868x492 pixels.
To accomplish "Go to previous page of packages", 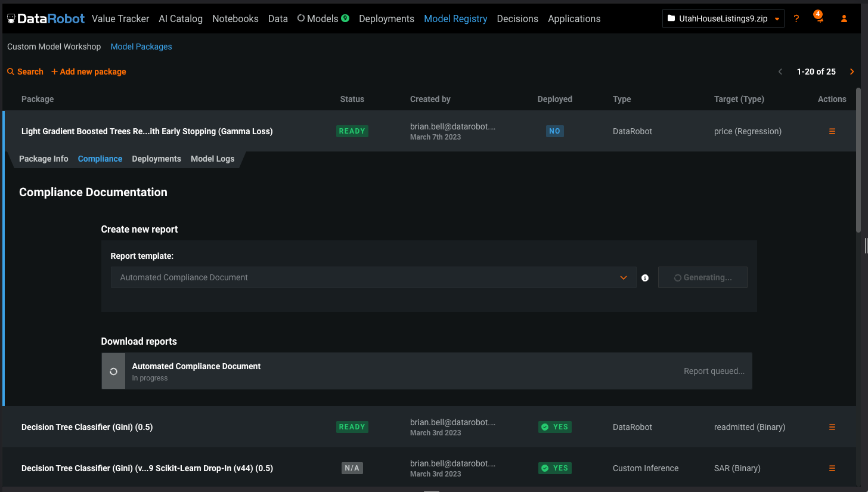I will tap(780, 72).
